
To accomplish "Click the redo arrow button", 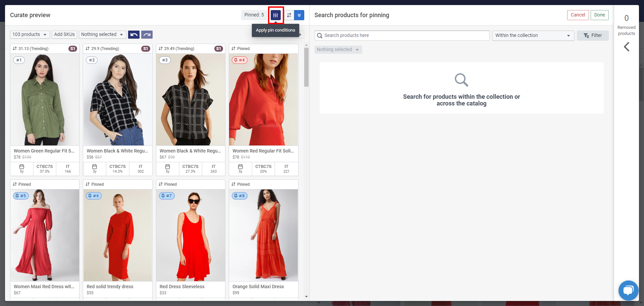I will pos(147,35).
